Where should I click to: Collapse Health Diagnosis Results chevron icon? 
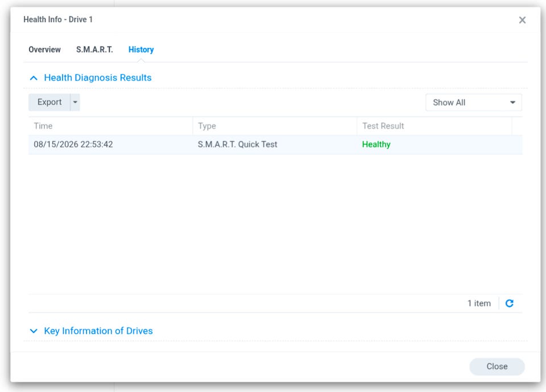(34, 78)
